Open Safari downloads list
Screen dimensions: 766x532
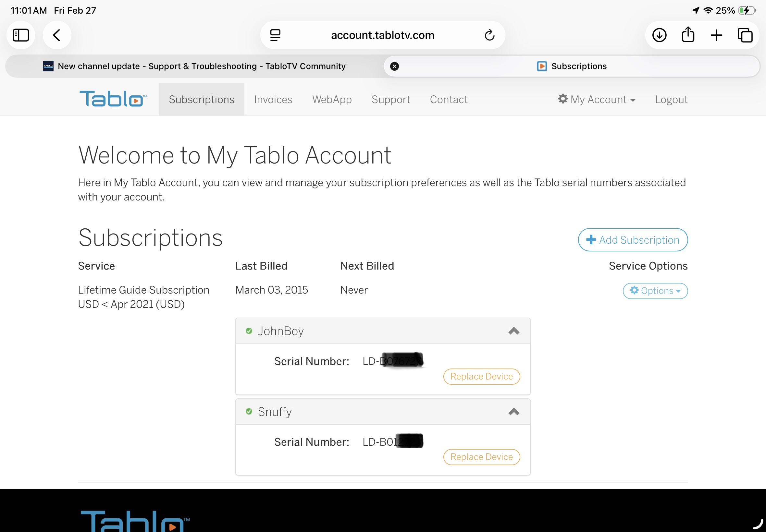(659, 35)
